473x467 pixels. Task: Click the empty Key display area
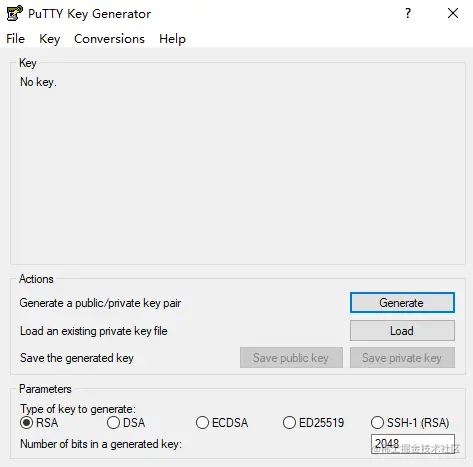(x=238, y=173)
